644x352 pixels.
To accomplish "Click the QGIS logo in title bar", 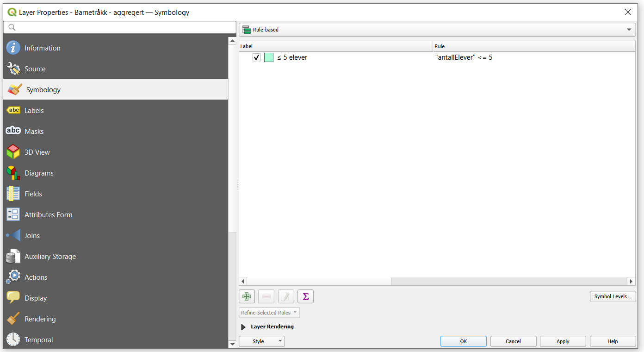I will [x=12, y=13].
